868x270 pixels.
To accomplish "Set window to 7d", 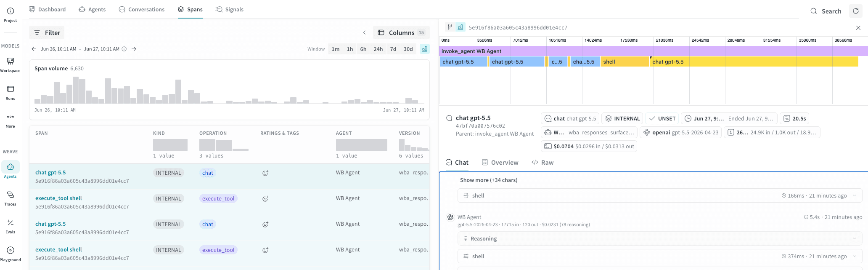I will point(393,49).
